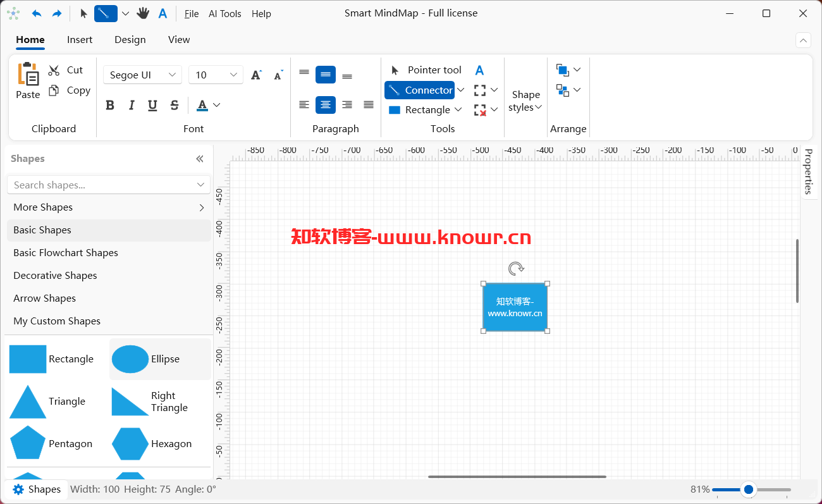Open the title bar connector type dropdown arrow
This screenshot has width=822, height=504.
(125, 14)
